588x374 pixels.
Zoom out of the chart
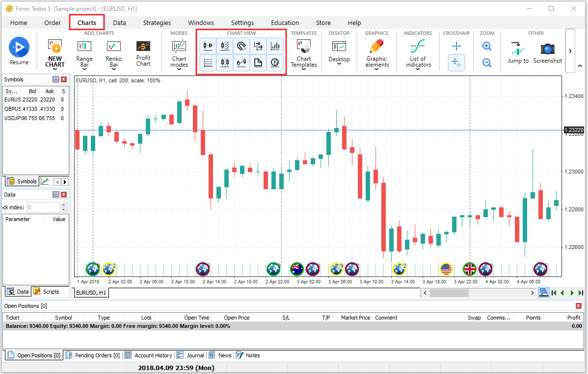pos(486,63)
